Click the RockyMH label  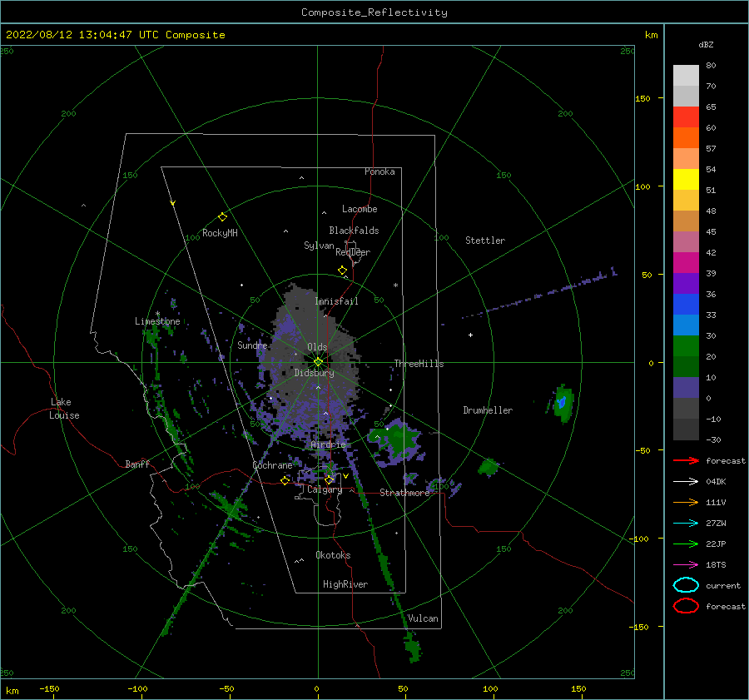click(x=220, y=233)
